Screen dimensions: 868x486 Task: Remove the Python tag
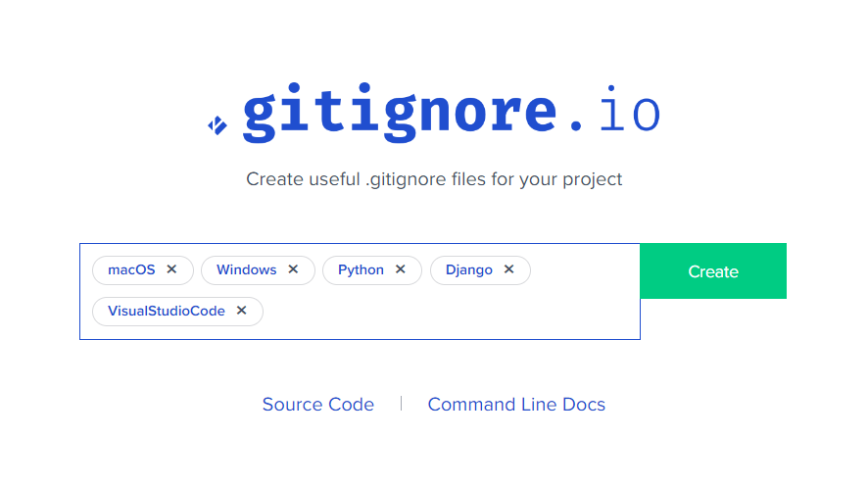point(401,269)
